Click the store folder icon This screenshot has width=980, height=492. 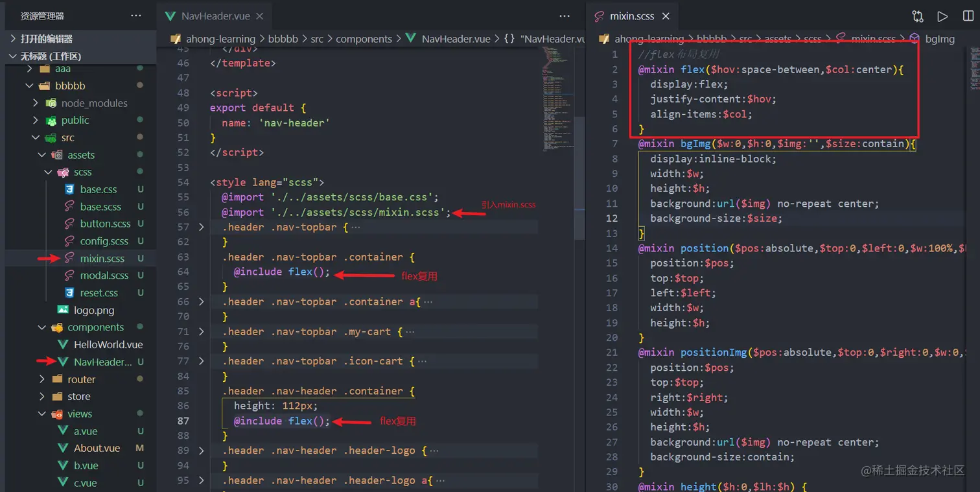pos(57,397)
